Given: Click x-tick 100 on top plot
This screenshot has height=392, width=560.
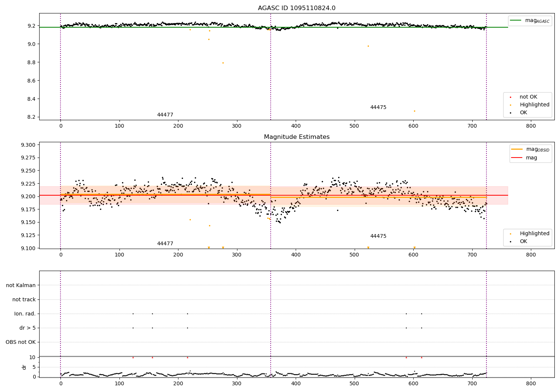Looking at the screenshot, I should click(x=119, y=126).
